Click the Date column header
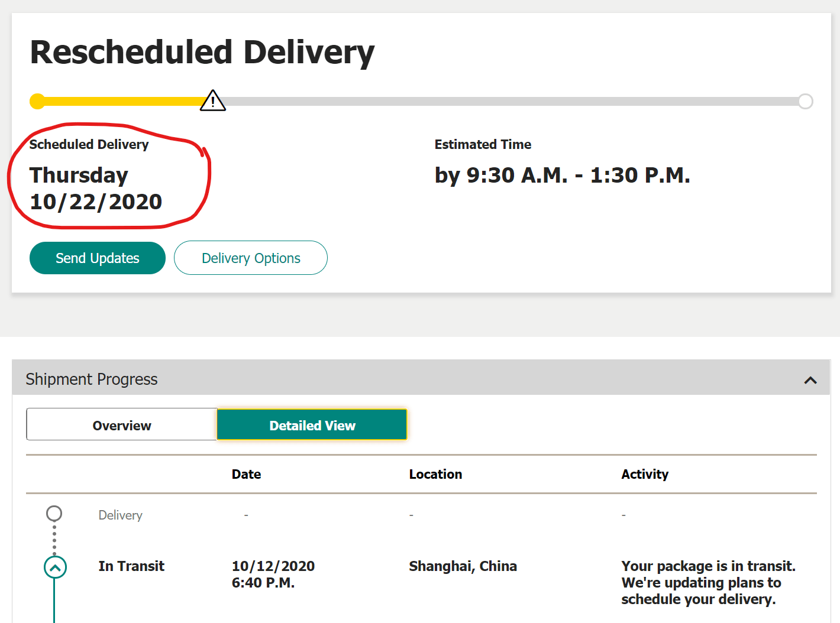Image resolution: width=840 pixels, height=623 pixels. click(246, 473)
